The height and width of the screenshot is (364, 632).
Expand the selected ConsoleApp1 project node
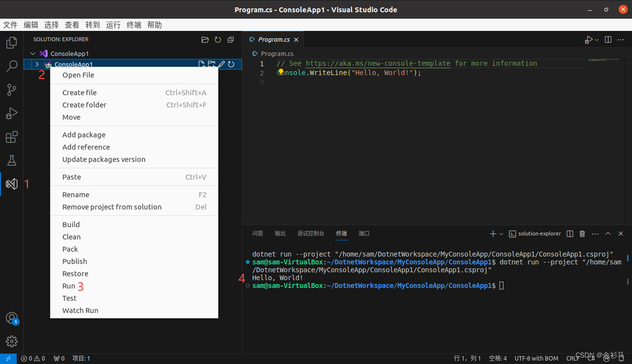point(37,64)
